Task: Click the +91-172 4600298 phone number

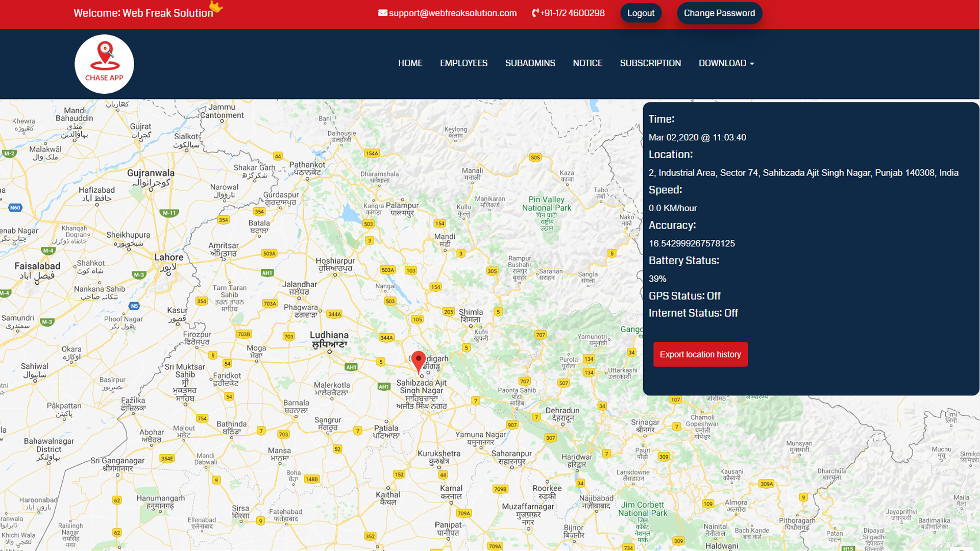Action: [573, 13]
